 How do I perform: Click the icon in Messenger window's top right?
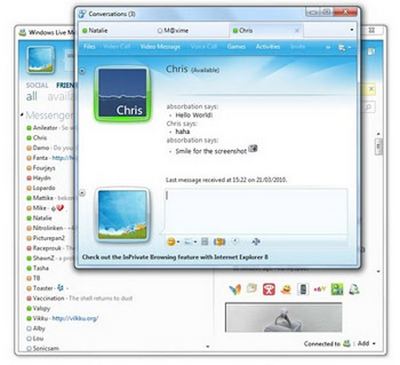point(371,52)
